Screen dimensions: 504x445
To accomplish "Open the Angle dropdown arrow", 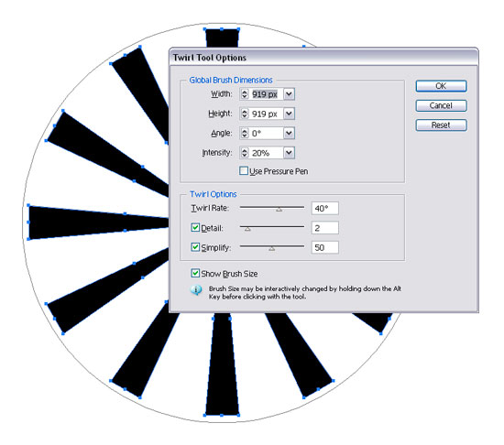I will tap(289, 134).
